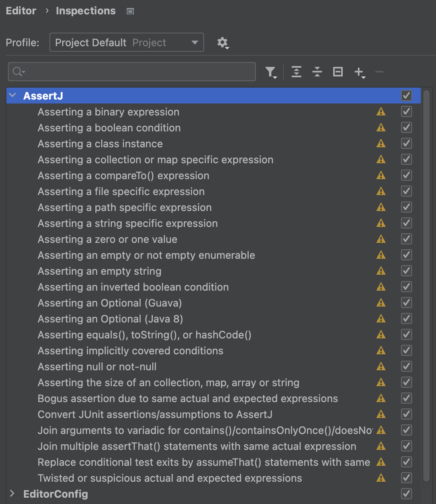Expand the EditorConfig tree group
436x504 pixels.
pyautogui.click(x=13, y=494)
